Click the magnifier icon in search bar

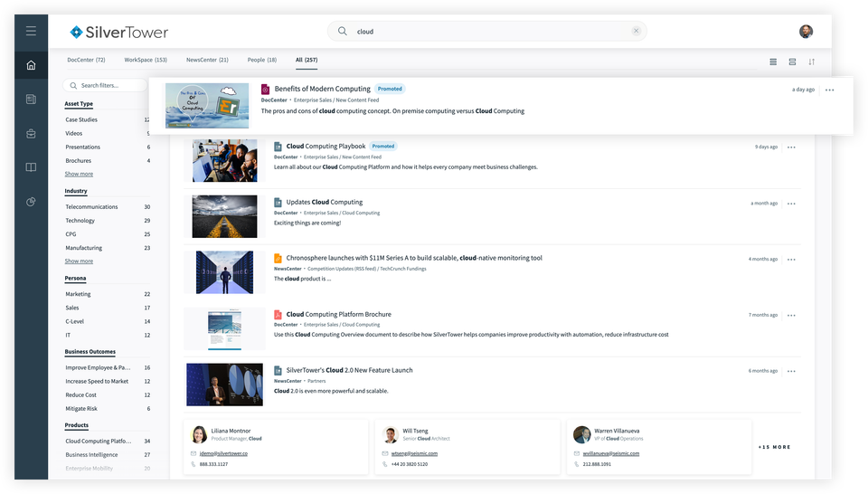[343, 31]
